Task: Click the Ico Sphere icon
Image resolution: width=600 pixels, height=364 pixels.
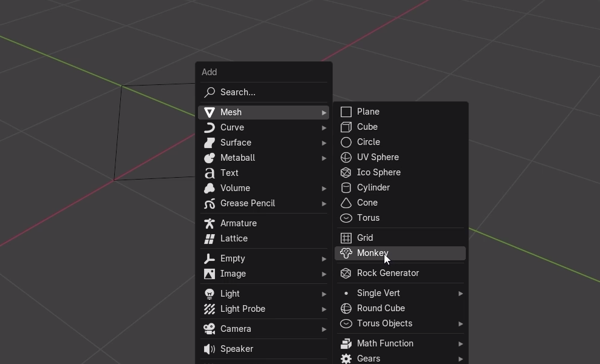Action: tap(346, 172)
